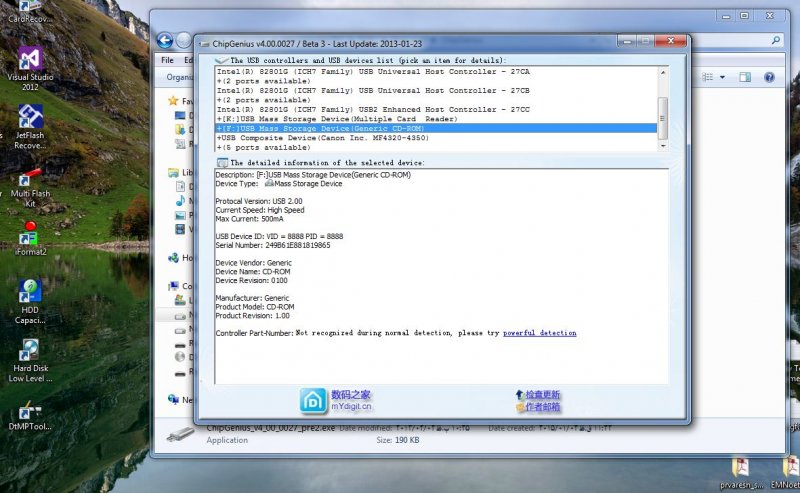
Task: Launch Multi Flash Kit shortcut
Action: point(30,187)
